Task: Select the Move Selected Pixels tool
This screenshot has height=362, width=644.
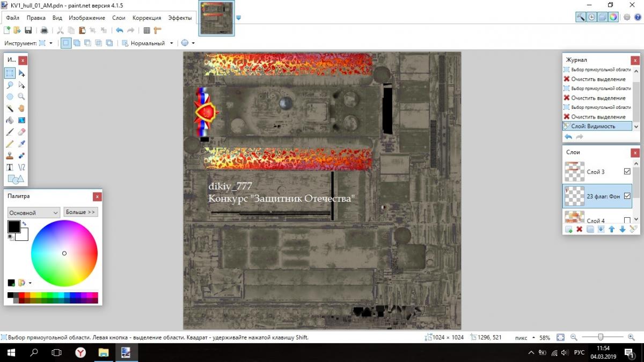Action: pyautogui.click(x=21, y=73)
